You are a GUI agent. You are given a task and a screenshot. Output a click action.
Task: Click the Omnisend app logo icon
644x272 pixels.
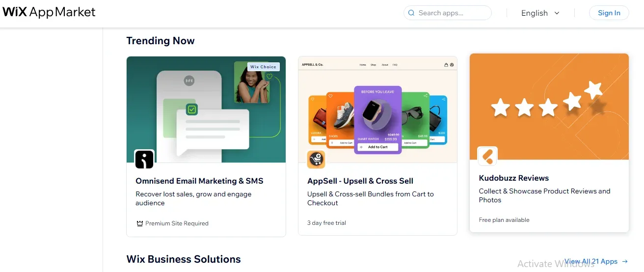click(144, 159)
